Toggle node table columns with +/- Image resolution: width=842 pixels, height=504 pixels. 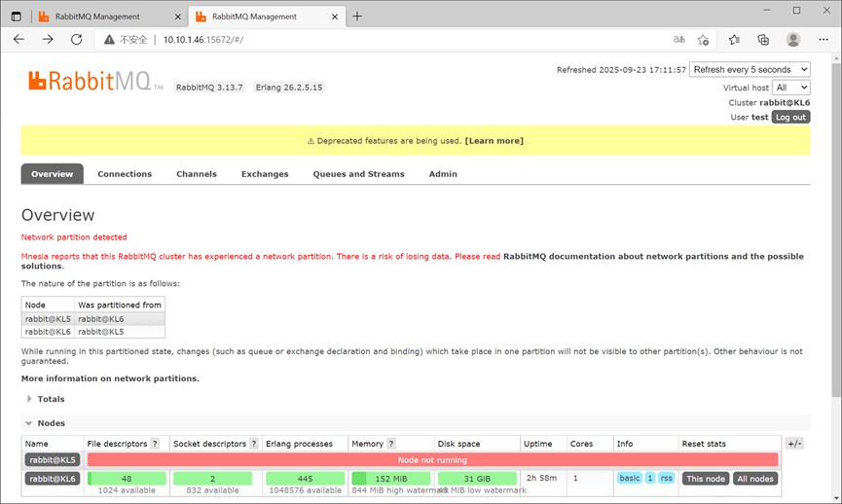tap(794, 444)
